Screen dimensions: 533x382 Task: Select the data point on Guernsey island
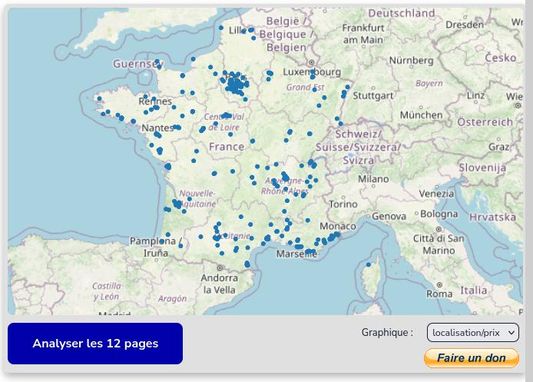[x=157, y=62]
